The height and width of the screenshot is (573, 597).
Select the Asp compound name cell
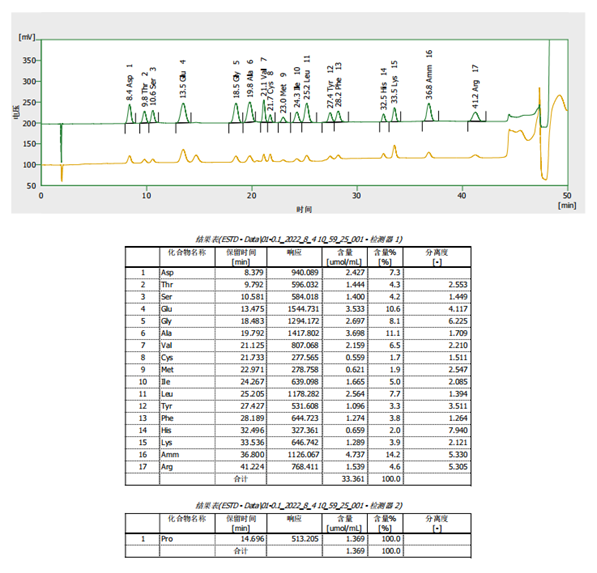[167, 273]
